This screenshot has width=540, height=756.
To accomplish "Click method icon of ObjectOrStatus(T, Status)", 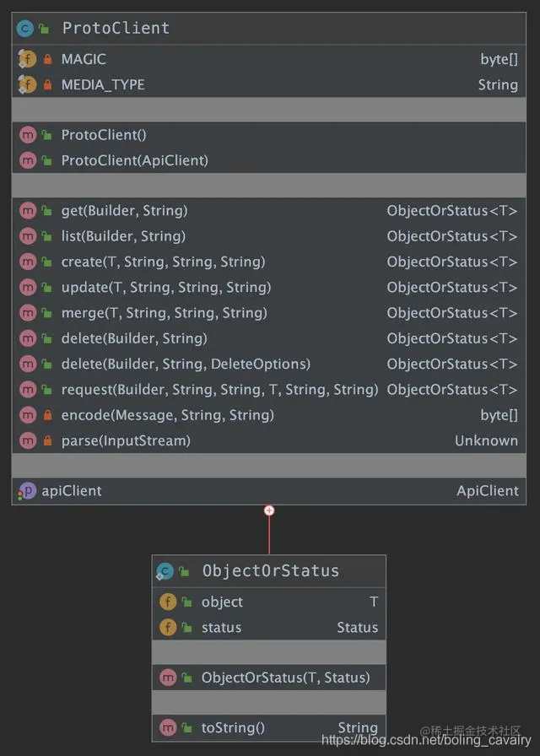I will tap(168, 678).
